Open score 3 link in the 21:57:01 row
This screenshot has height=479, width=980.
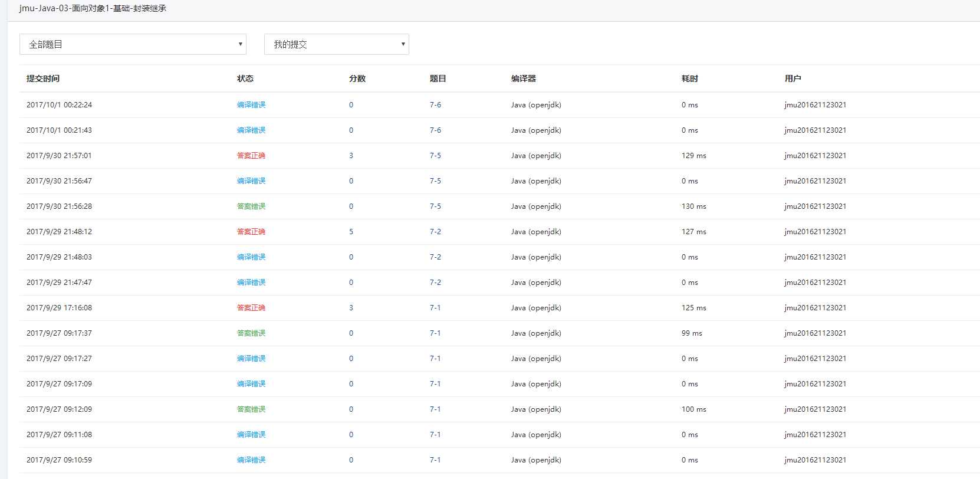(351, 156)
